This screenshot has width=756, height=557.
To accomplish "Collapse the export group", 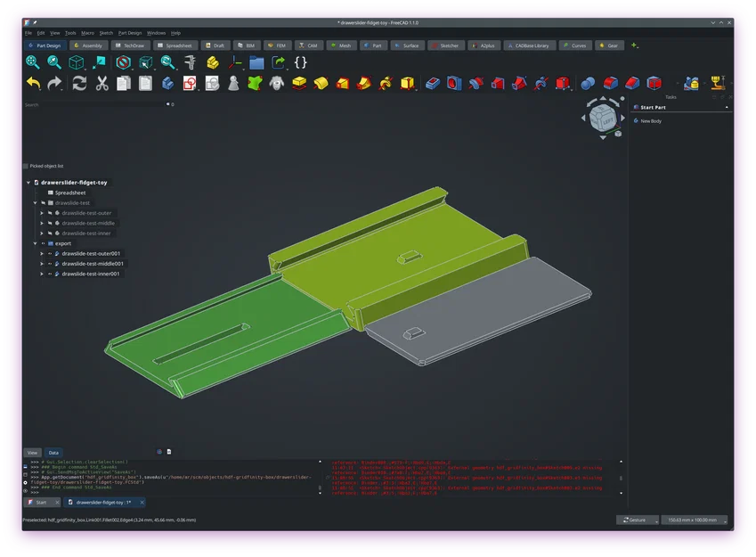I will pos(36,244).
